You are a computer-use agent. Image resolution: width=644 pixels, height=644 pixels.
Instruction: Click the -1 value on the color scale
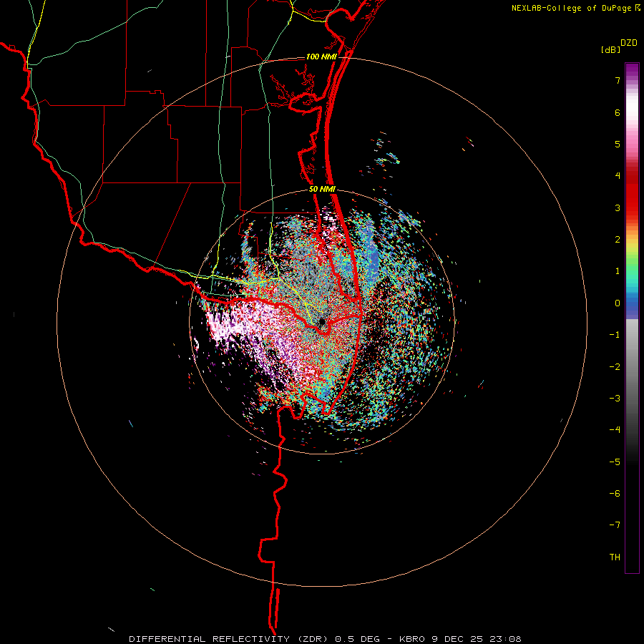point(615,335)
